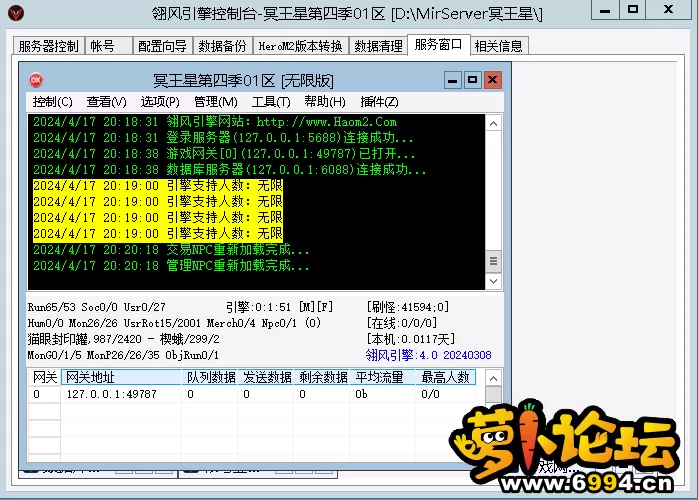
Task: Click the [在线:0/0/0] status text
Action: tap(402, 323)
